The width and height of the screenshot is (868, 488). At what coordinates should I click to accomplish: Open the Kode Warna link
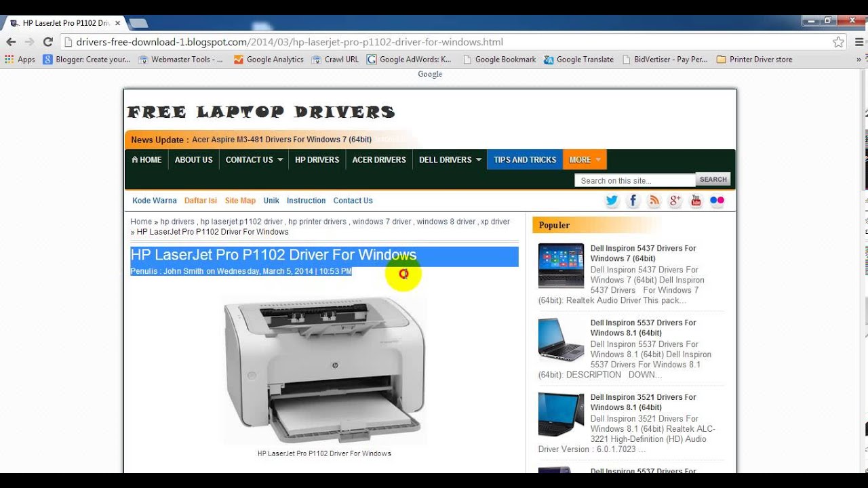155,201
